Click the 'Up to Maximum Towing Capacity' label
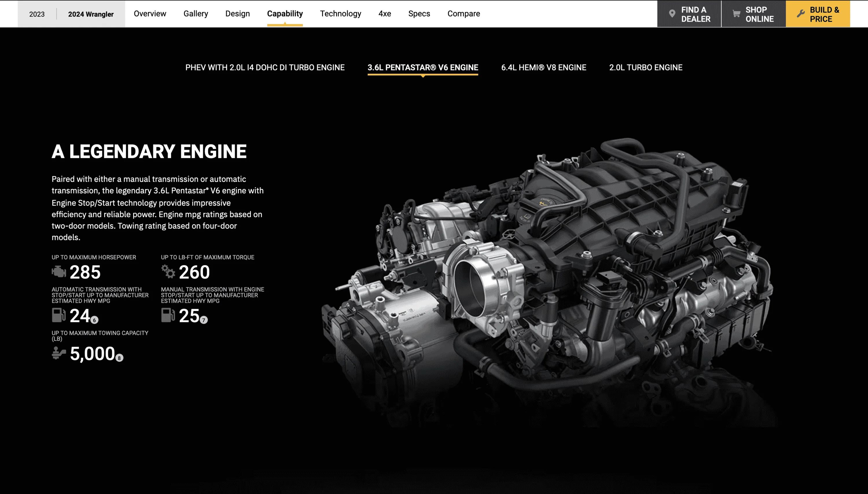 100,336
